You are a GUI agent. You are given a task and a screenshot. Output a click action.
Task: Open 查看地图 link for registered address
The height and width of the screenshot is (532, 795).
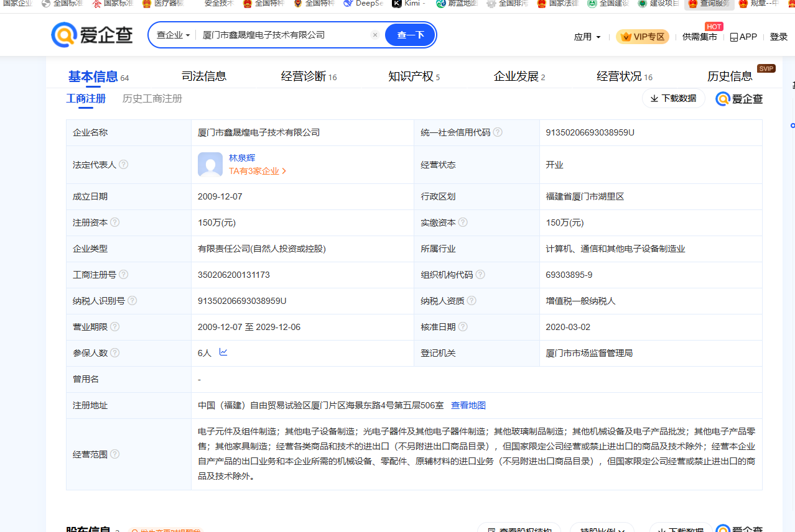tap(468, 405)
